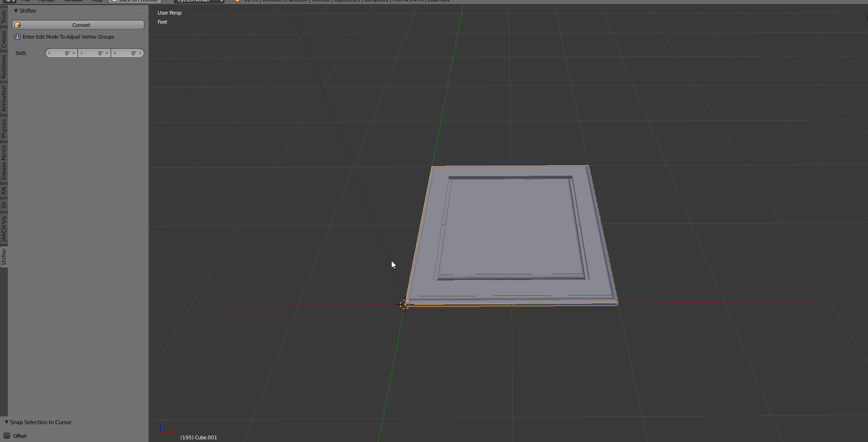The width and height of the screenshot is (868, 442).
Task: Enable the Offset checkbox
Action: 7,436
